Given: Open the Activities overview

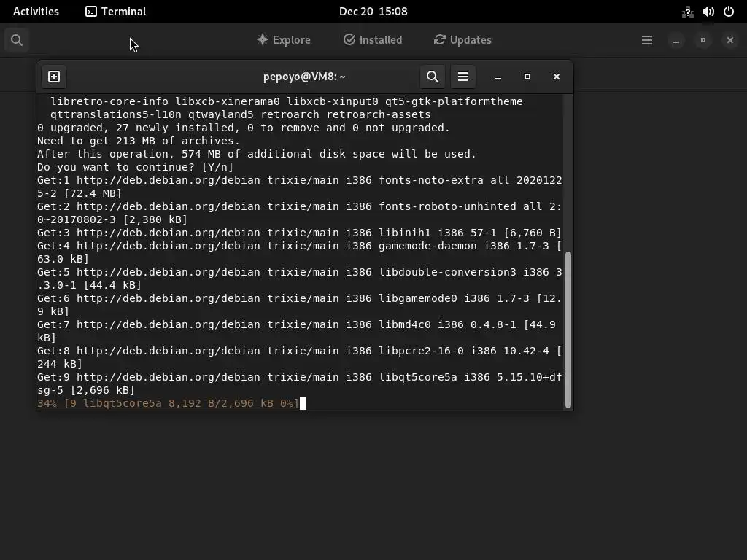Looking at the screenshot, I should point(36,12).
